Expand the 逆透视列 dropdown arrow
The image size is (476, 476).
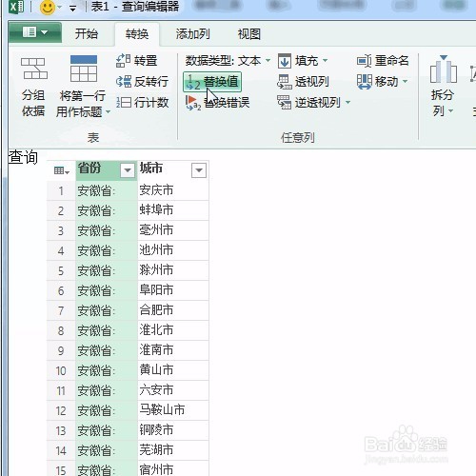pyautogui.click(x=348, y=102)
